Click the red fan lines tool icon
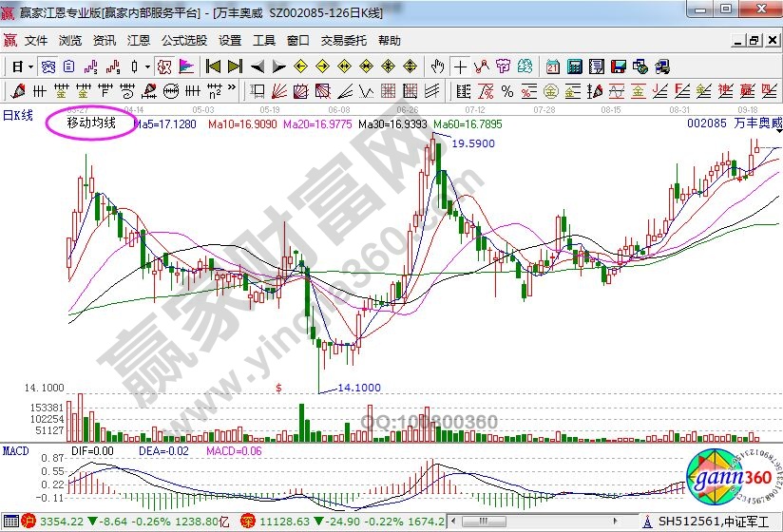 point(278,91)
